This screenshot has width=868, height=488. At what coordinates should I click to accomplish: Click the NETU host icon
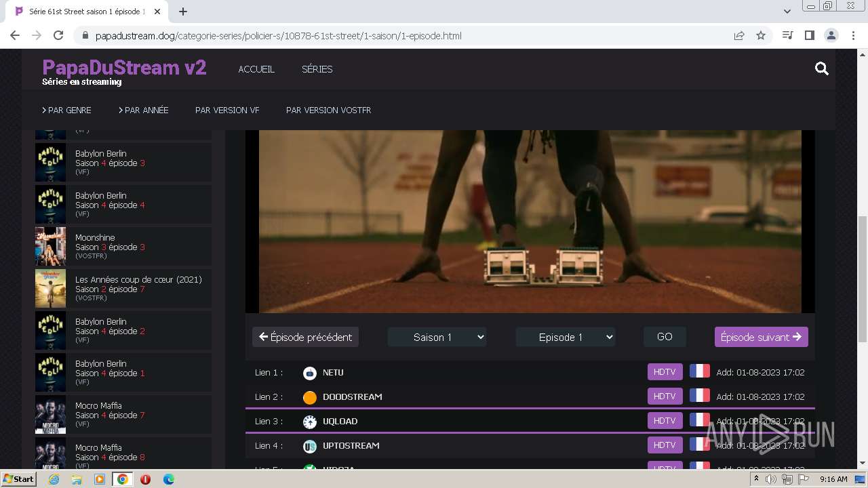pos(310,373)
